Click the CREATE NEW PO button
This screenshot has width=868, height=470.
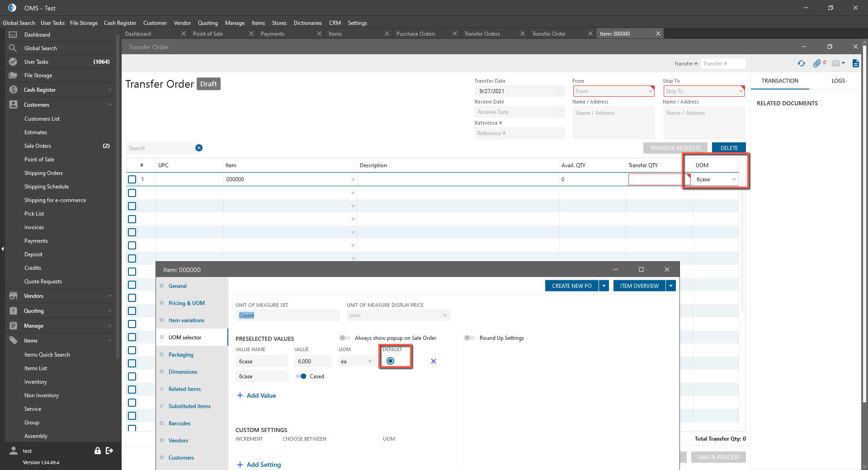click(x=571, y=286)
